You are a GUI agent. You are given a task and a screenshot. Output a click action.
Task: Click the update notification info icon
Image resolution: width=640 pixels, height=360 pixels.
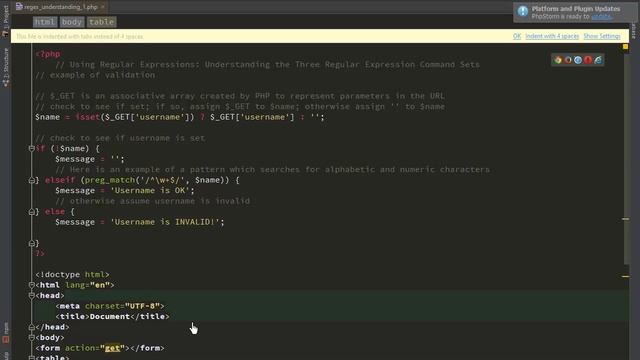click(x=523, y=11)
